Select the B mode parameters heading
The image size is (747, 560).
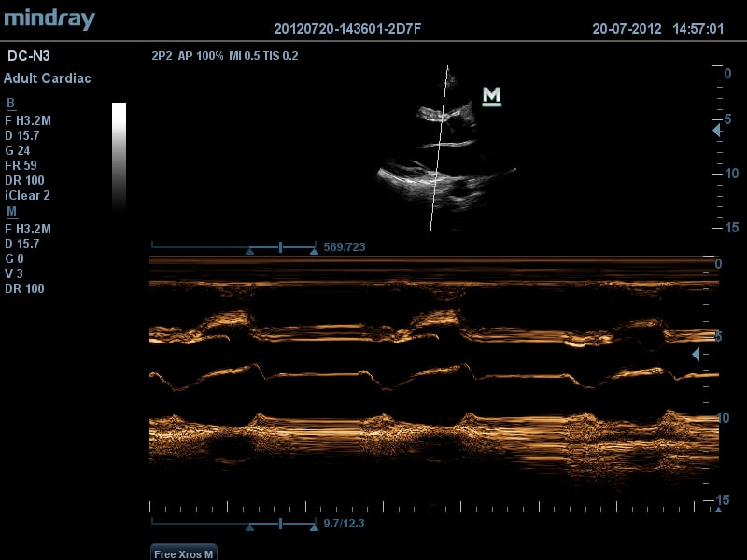[x=10, y=104]
